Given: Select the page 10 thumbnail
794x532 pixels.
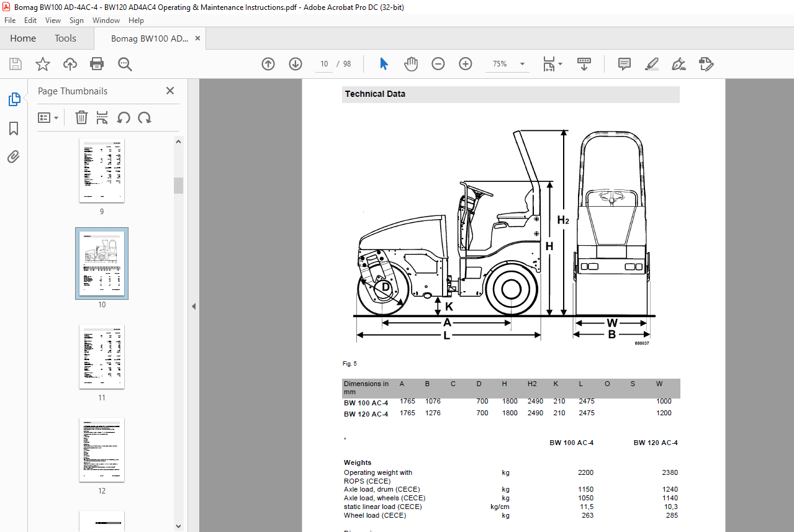Looking at the screenshot, I should click(x=102, y=263).
